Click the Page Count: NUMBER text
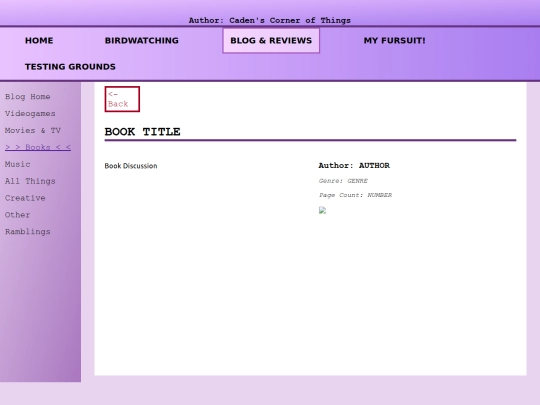Screen dimensions: 540x405 355,195
